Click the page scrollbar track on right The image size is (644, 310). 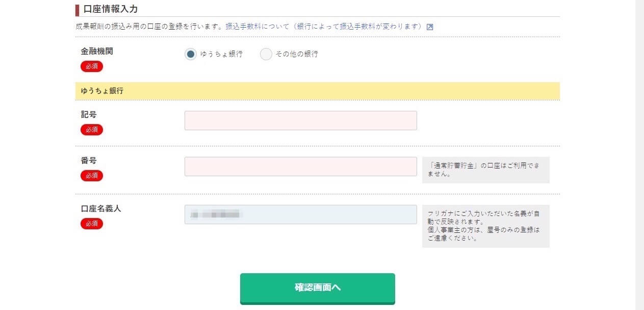(639, 155)
